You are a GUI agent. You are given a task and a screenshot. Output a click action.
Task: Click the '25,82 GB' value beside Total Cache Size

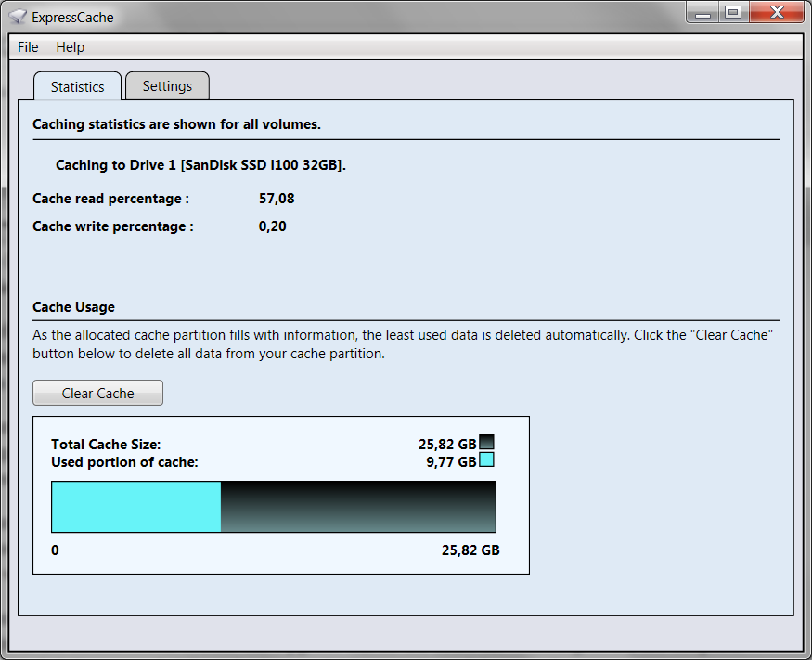pos(447,445)
